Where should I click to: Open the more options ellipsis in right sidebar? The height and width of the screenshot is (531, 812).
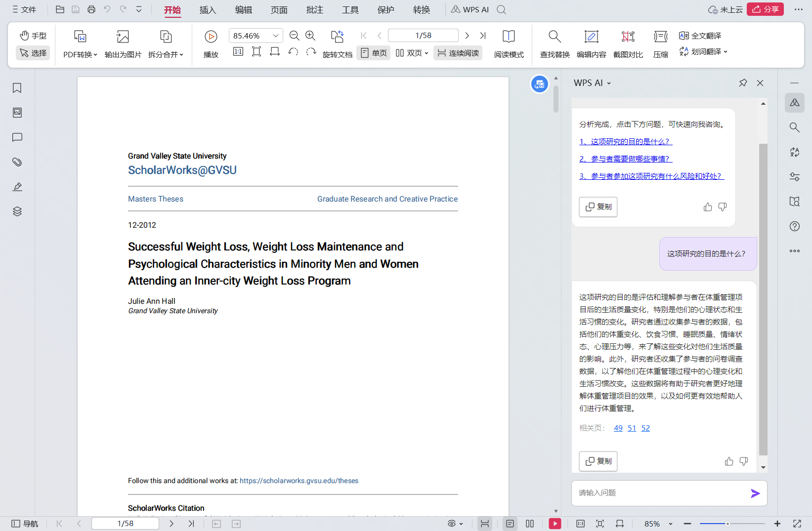click(x=795, y=251)
